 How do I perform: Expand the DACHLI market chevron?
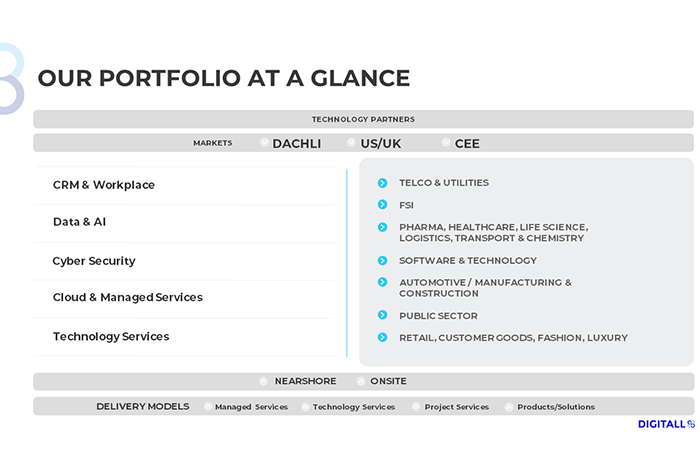pyautogui.click(x=264, y=142)
